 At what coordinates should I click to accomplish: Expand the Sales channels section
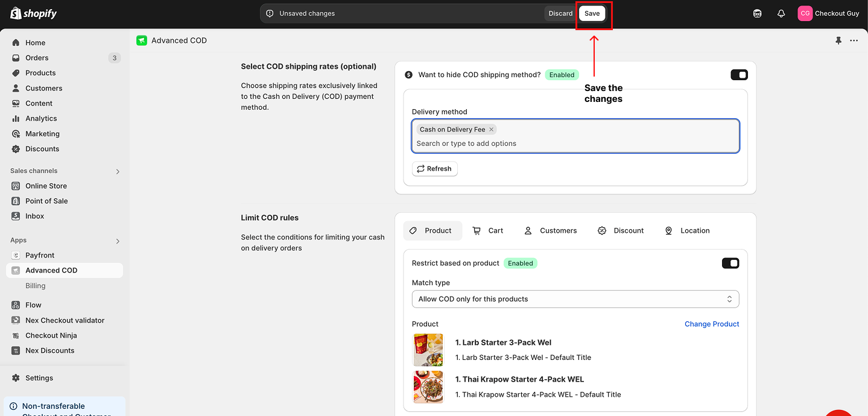(118, 171)
